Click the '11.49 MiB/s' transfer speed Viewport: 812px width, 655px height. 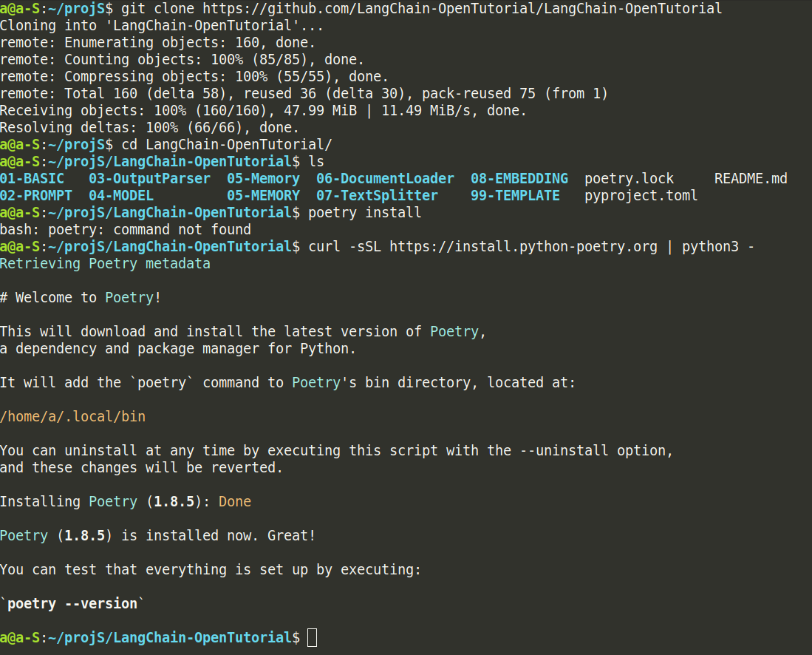[426, 111]
